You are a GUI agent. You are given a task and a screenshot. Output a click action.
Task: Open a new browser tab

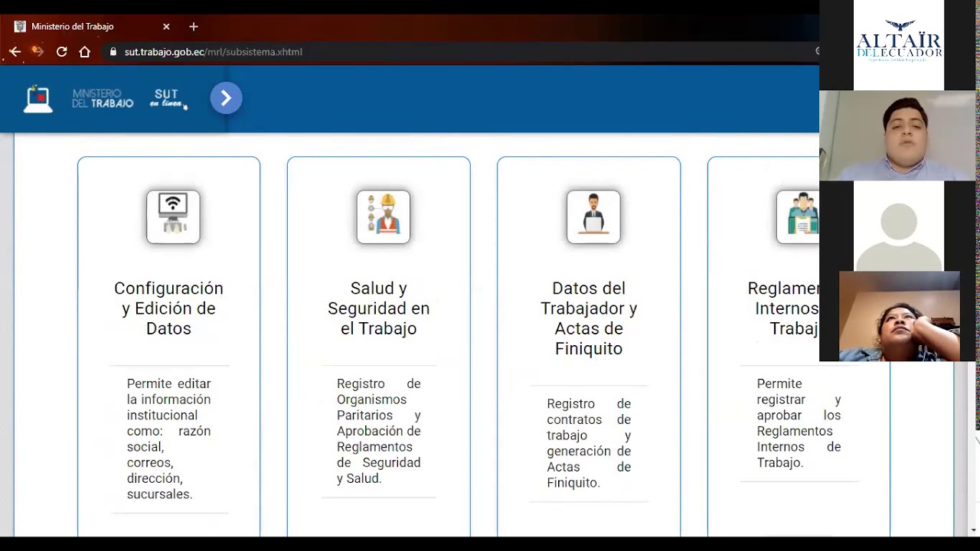pyautogui.click(x=194, y=27)
